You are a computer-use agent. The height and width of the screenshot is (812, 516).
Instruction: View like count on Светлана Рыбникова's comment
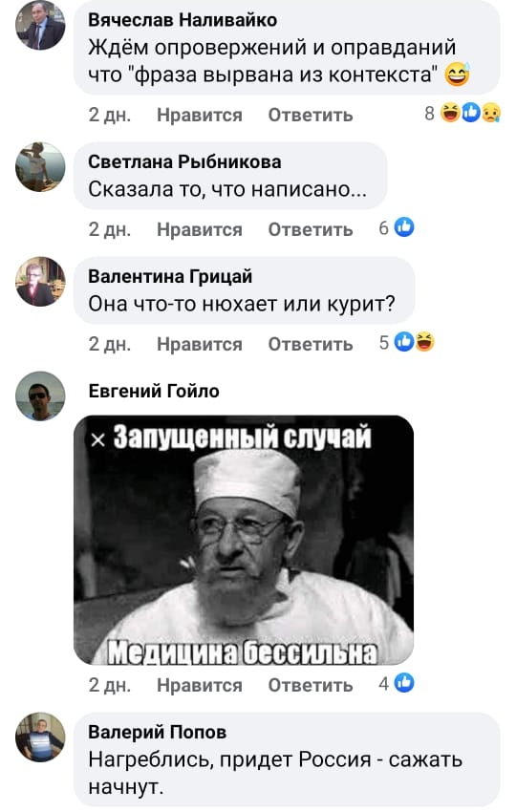click(x=397, y=227)
